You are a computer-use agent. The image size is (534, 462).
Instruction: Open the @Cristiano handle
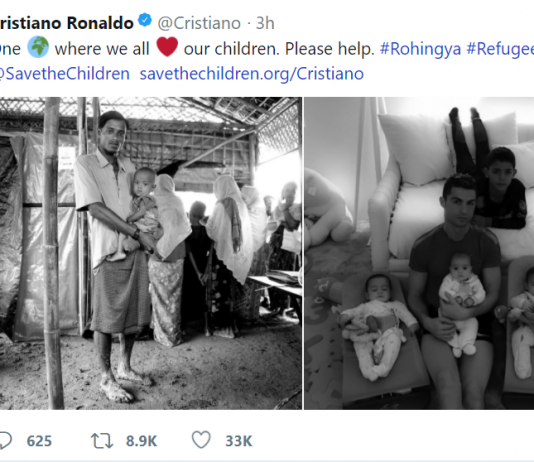pyautogui.click(x=199, y=23)
